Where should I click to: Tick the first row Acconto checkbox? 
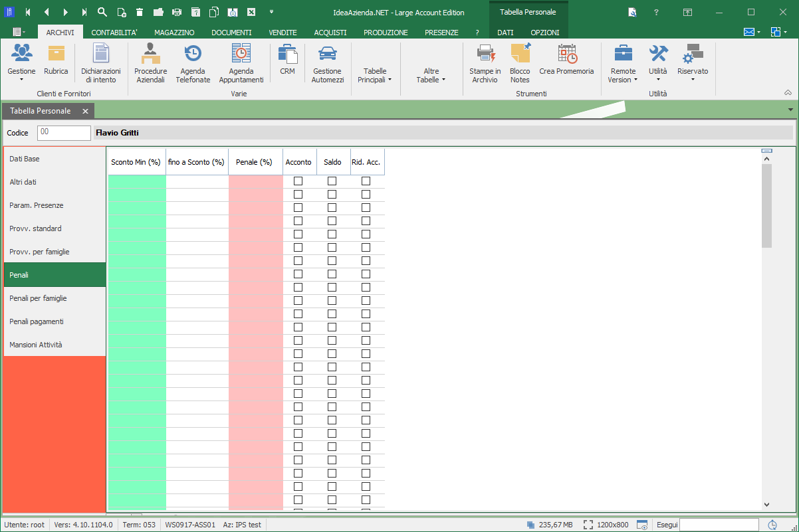(x=298, y=181)
